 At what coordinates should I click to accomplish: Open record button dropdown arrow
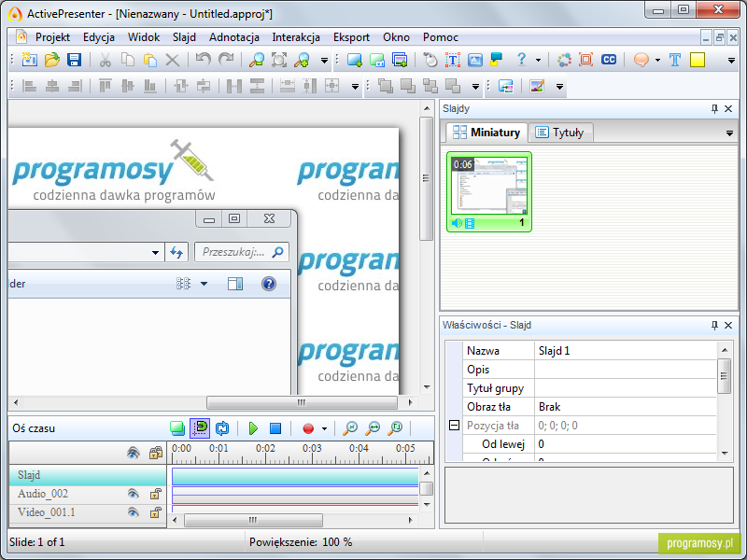(324, 429)
